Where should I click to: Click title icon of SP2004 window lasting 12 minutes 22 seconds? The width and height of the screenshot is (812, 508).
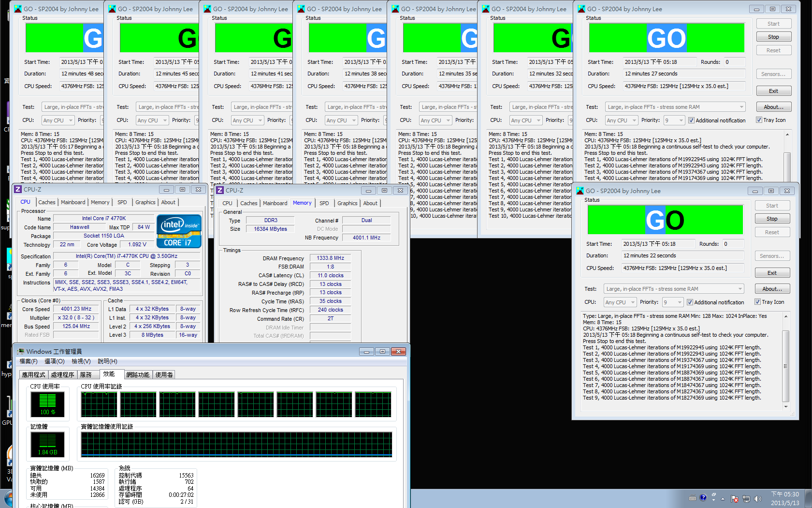[x=580, y=191]
